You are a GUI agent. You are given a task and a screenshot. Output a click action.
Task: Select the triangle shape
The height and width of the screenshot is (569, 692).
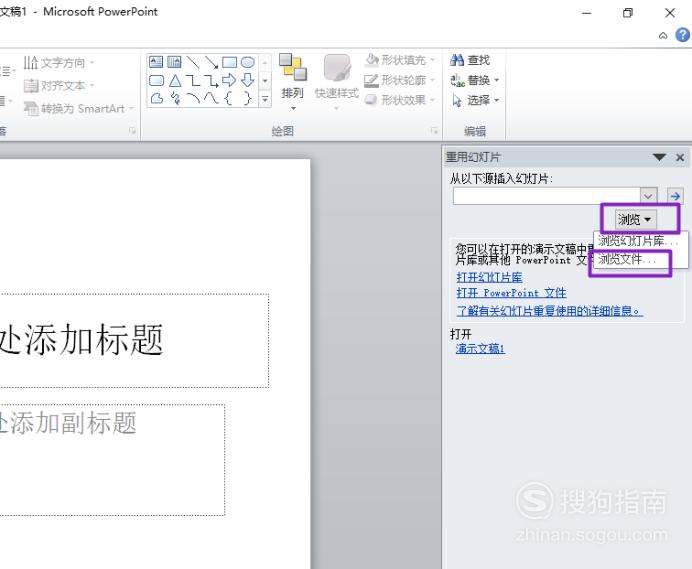tap(175, 80)
